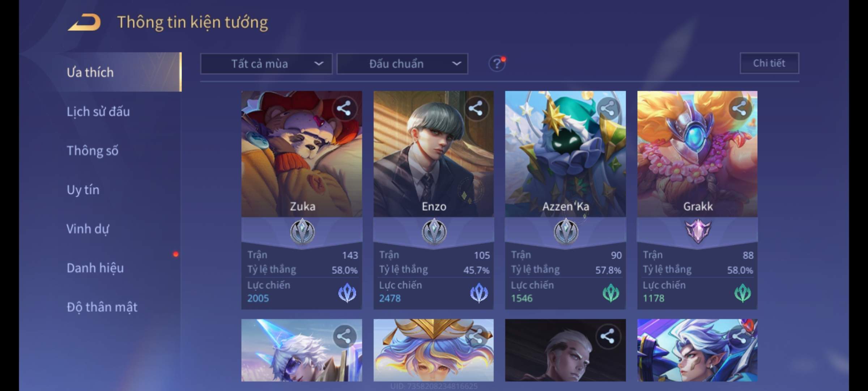Share the Azzen'Ka hero card
Viewport: 868px width, 391px height.
tap(608, 108)
